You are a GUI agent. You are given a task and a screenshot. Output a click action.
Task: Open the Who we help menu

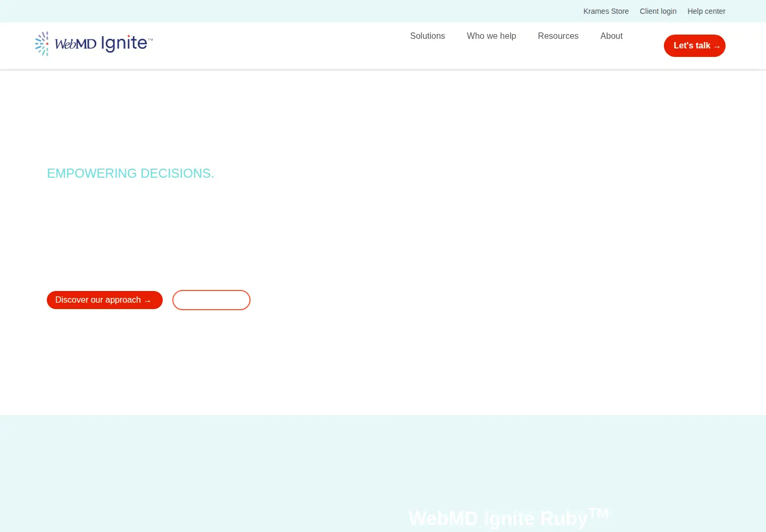(x=492, y=36)
